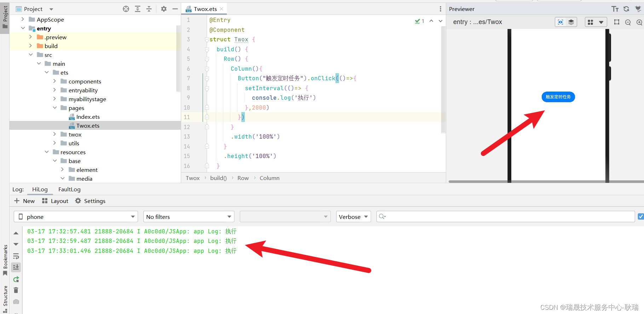Clear log with trash icon
The image size is (644, 314).
[x=16, y=290]
